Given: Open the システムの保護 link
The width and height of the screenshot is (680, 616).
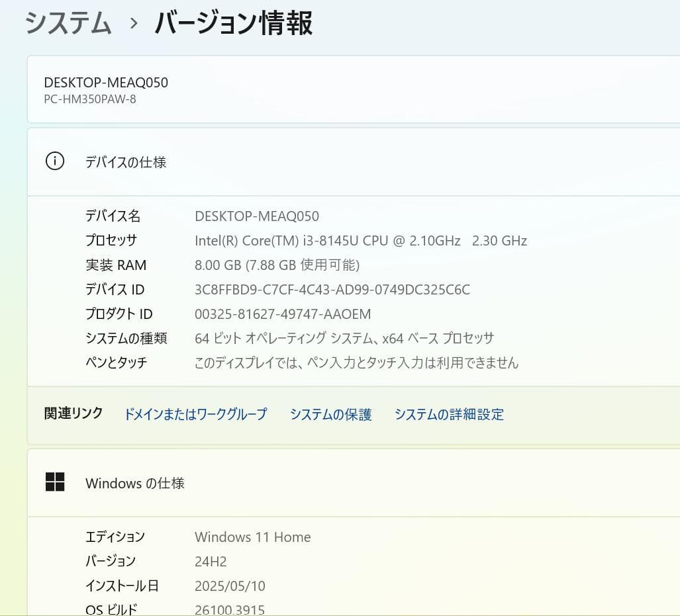Looking at the screenshot, I should [x=330, y=414].
